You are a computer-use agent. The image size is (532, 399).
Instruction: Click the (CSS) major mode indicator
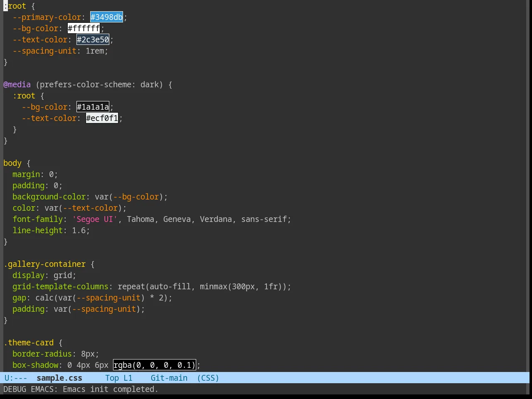tap(208, 378)
